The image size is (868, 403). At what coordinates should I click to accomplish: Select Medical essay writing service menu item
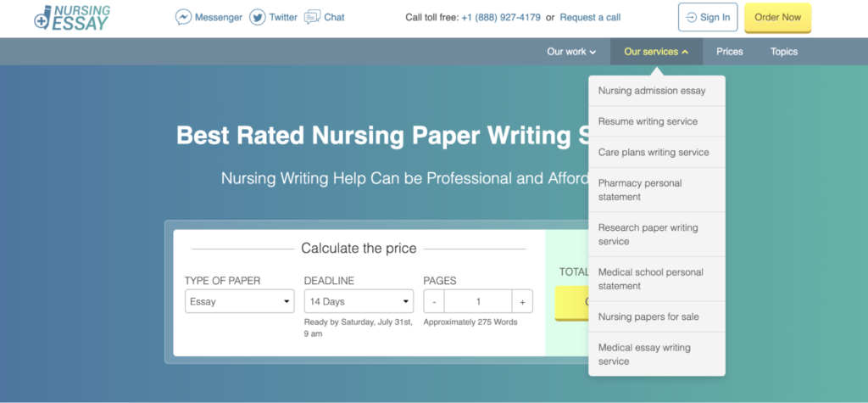[657, 355]
